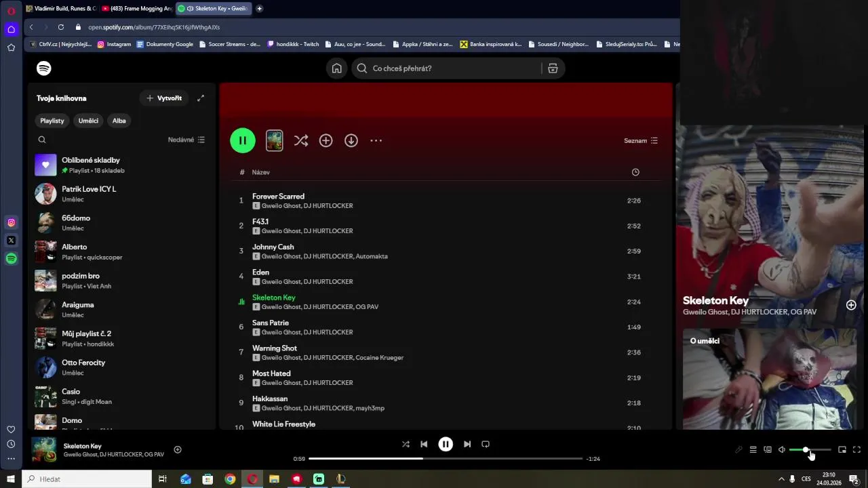
Task: Toggle album shuffle next to cover thumbnail
Action: pos(301,140)
